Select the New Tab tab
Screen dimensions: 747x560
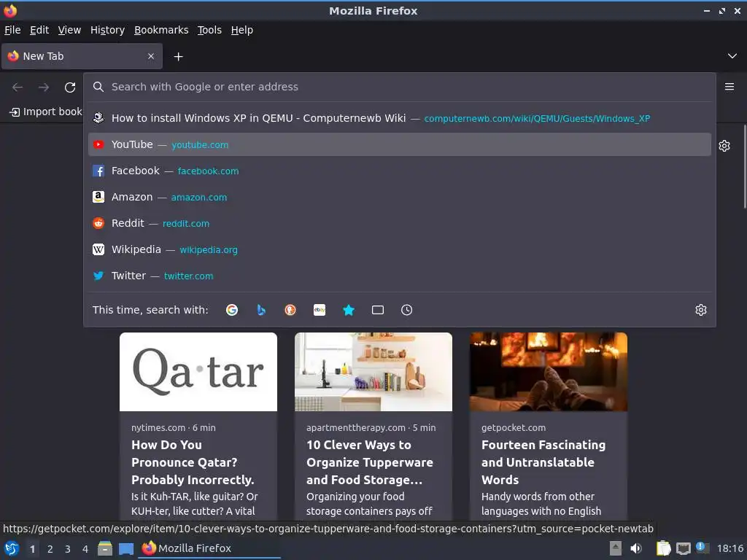coord(82,56)
